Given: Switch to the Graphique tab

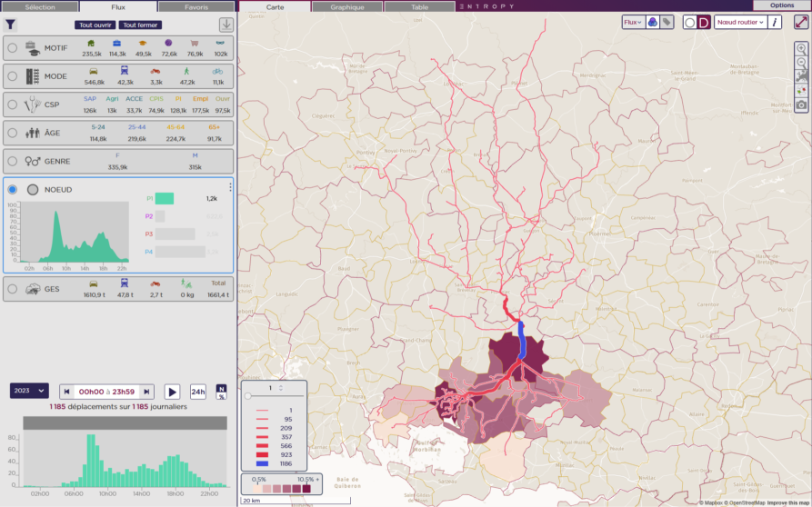Looking at the screenshot, I should (347, 6).
